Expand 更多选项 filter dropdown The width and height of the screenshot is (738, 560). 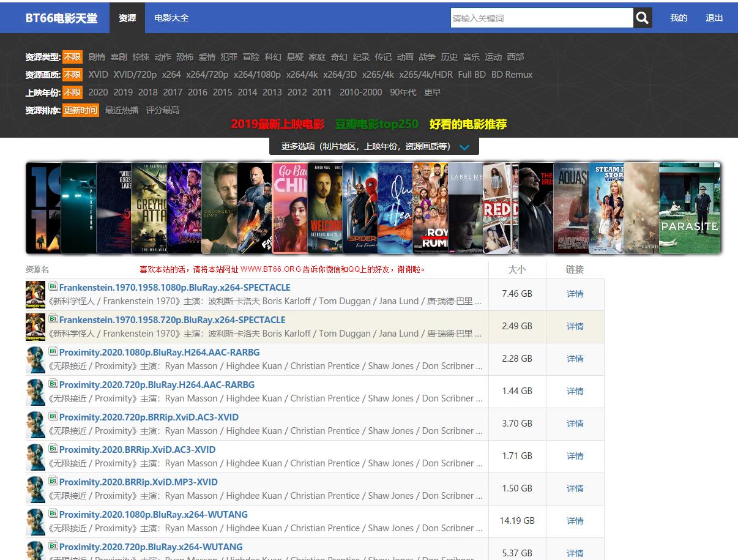(x=366, y=147)
